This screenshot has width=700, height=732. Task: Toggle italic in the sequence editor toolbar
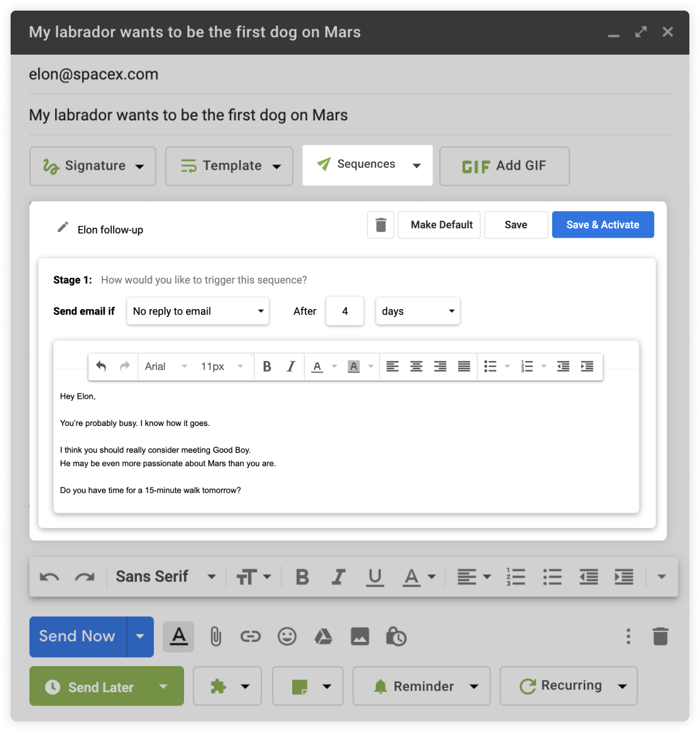pyautogui.click(x=291, y=367)
